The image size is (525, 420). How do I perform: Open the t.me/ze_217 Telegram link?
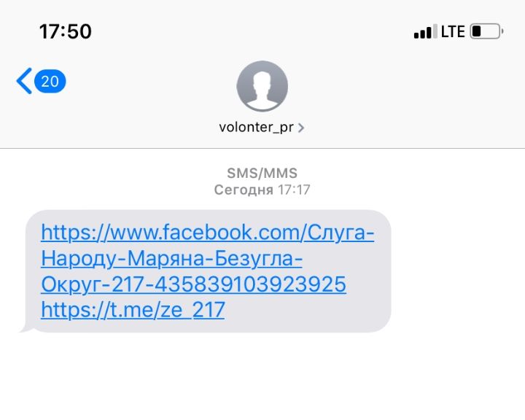(x=133, y=310)
